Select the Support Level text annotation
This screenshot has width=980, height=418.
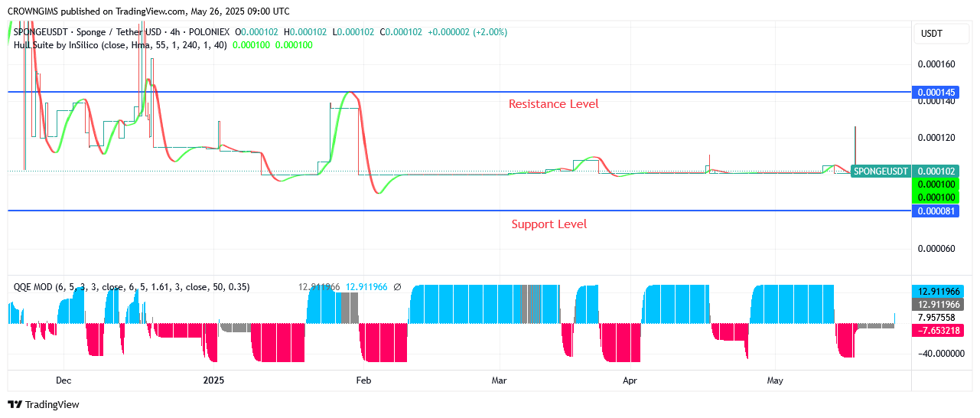549,224
